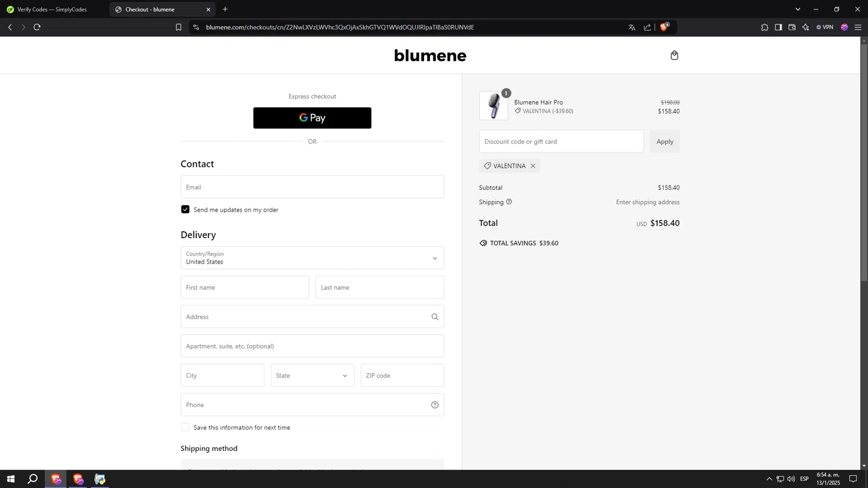Check Save this information for next time
The height and width of the screenshot is (488, 868).
click(x=185, y=427)
